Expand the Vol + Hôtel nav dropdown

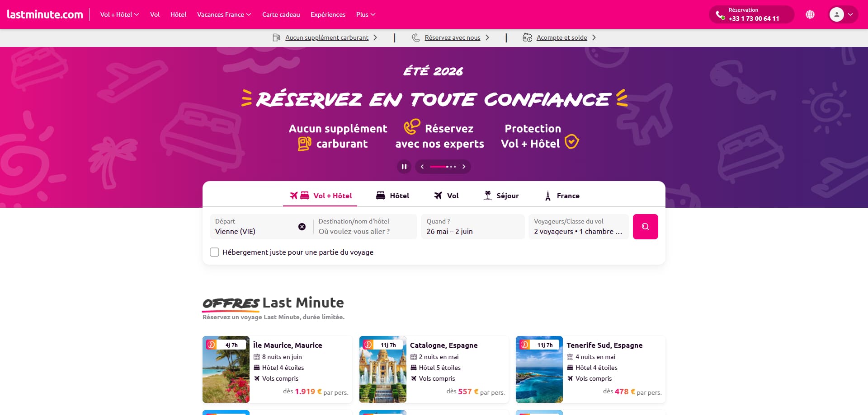119,14
